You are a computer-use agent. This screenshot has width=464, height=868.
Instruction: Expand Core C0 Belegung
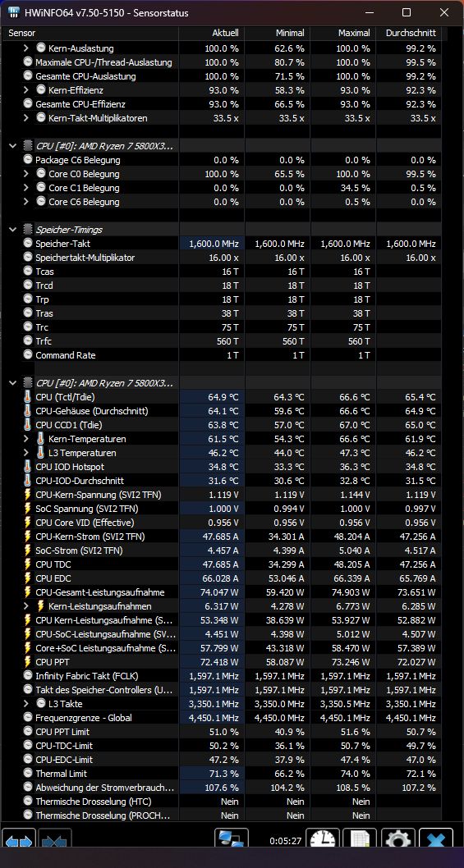coord(26,174)
